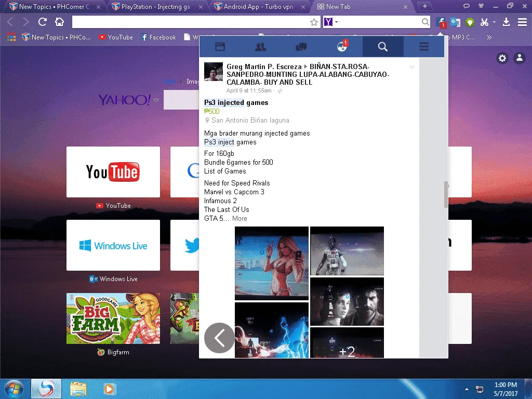The height and width of the screenshot is (399, 532).
Task: Open the browser main menu icon
Action: point(522,22)
